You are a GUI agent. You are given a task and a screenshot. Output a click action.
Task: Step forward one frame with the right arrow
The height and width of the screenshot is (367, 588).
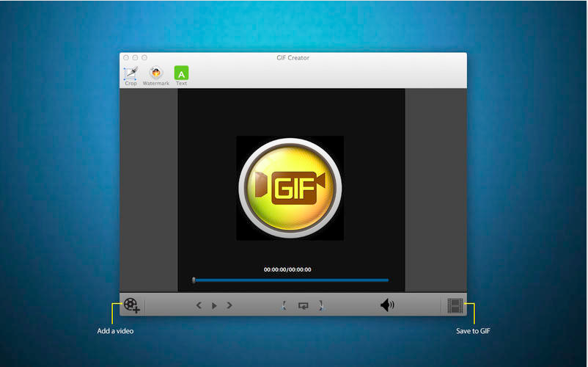coord(229,305)
